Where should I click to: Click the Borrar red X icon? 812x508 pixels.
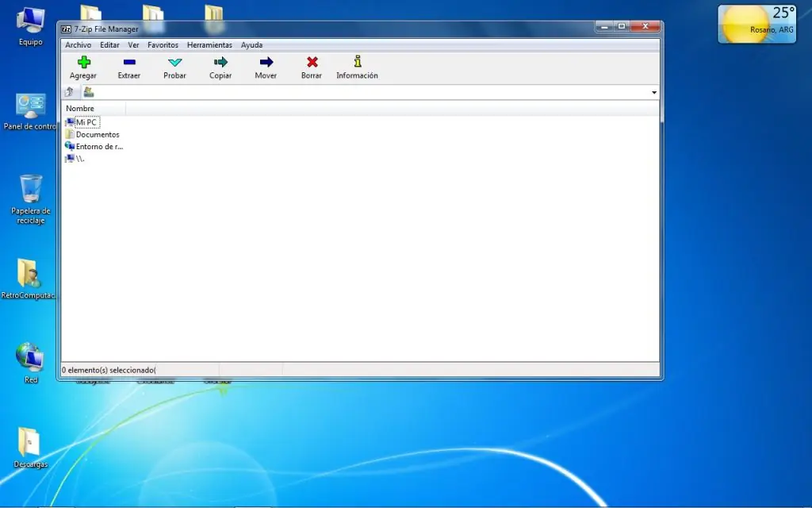pyautogui.click(x=312, y=62)
